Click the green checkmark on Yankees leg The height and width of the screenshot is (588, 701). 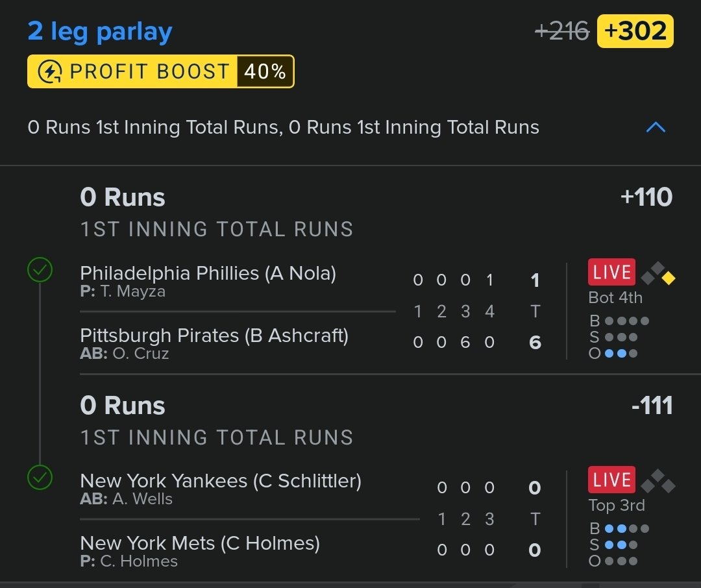[x=40, y=478]
